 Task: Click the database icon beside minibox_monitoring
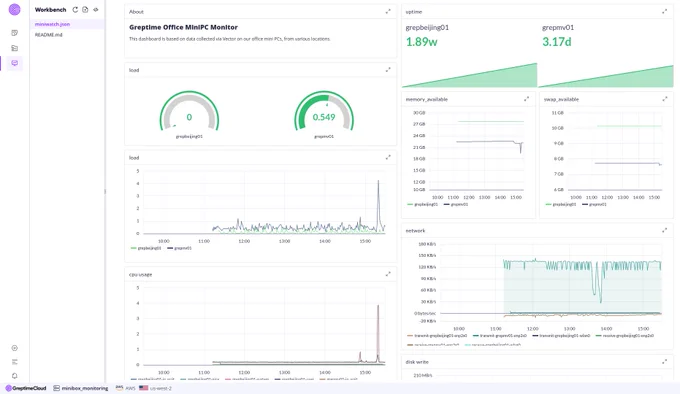point(56,388)
